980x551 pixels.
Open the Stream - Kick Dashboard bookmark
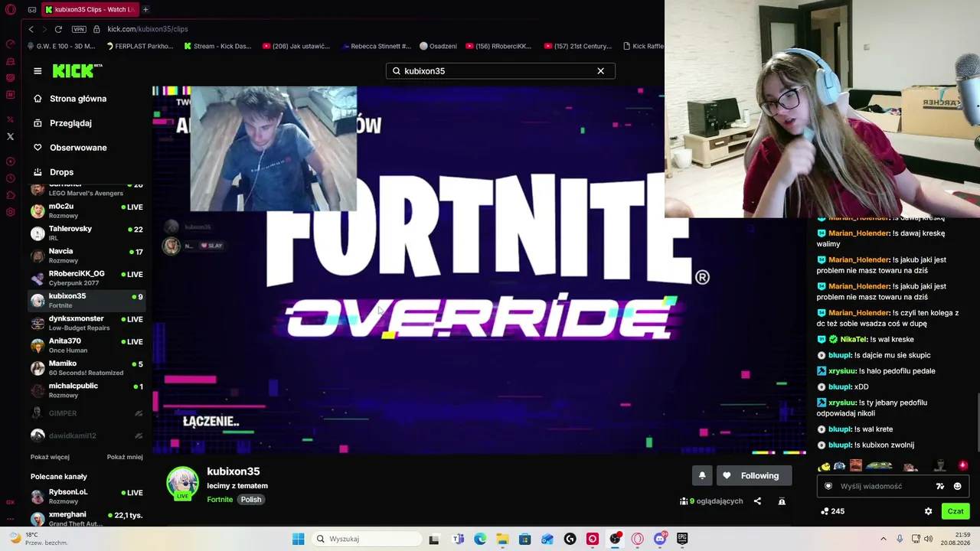tap(217, 46)
